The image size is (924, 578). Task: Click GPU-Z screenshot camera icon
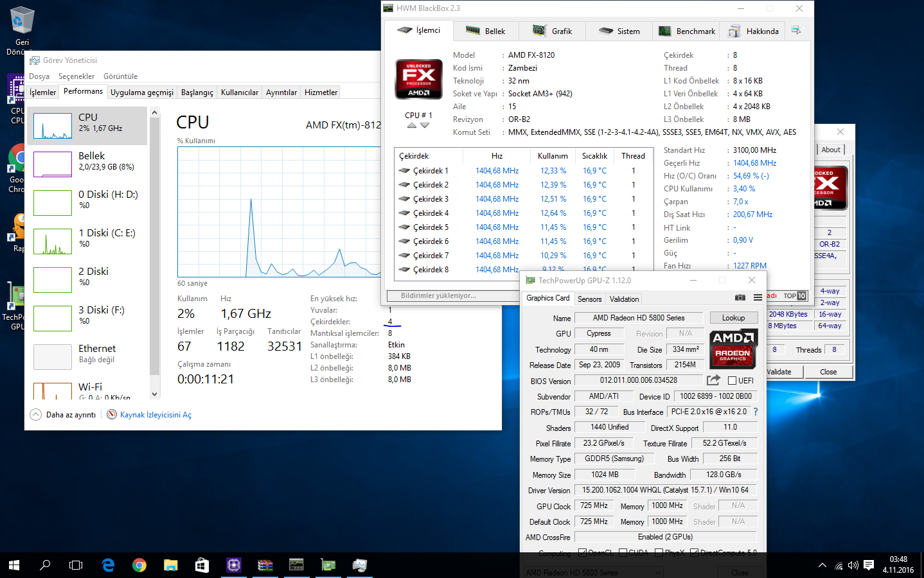(x=740, y=297)
